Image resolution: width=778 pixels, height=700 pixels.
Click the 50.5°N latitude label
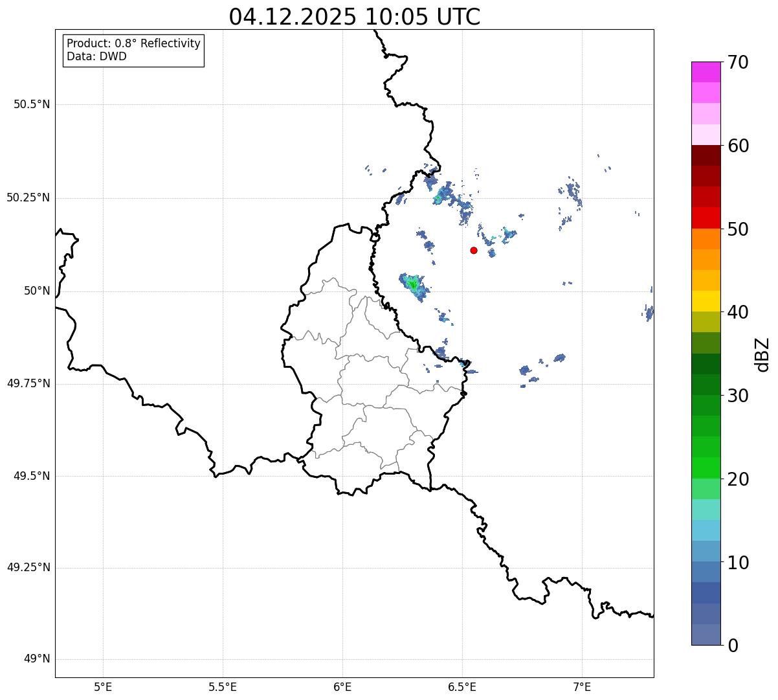pyautogui.click(x=32, y=105)
